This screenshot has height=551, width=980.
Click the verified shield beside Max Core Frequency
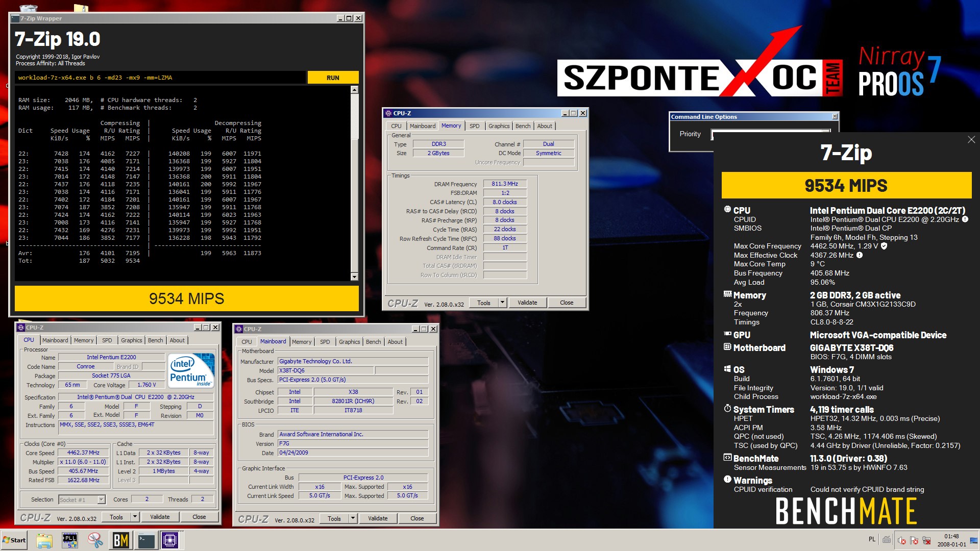(884, 246)
